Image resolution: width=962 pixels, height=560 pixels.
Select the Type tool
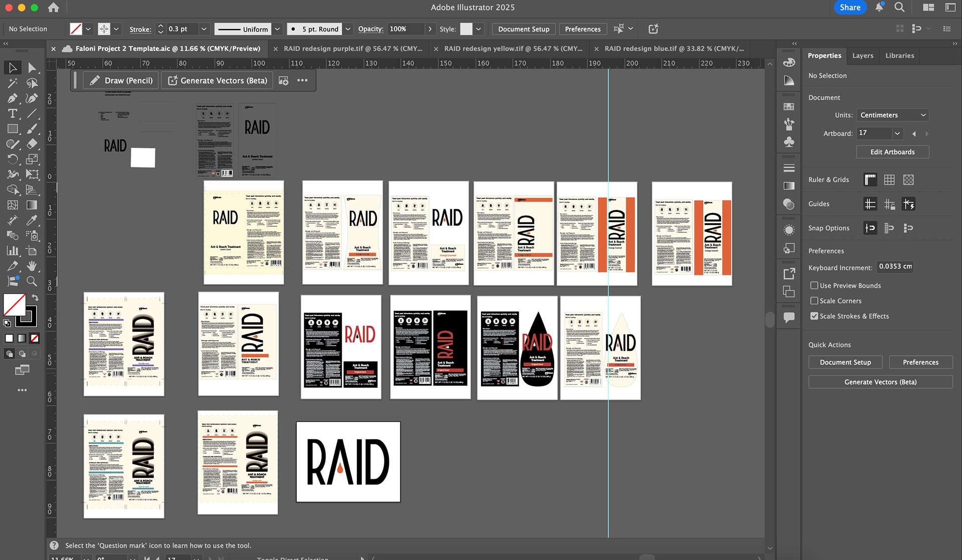click(x=13, y=114)
